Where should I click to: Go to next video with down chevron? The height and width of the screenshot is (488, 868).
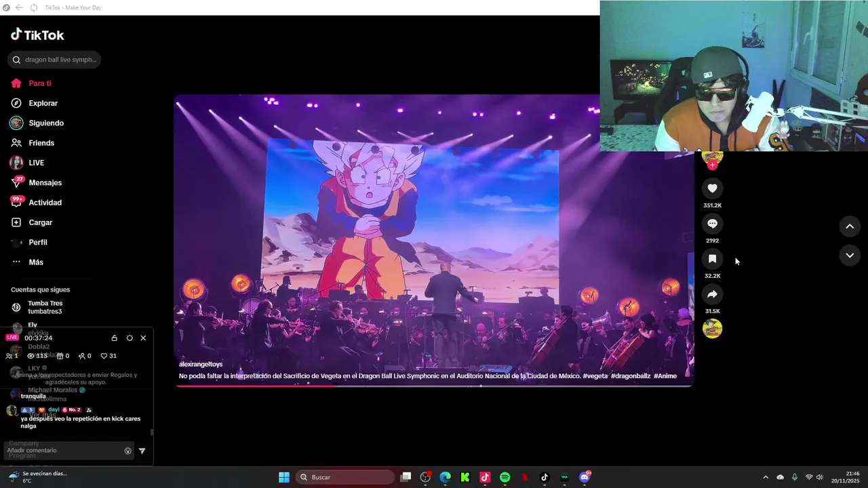[x=850, y=255]
